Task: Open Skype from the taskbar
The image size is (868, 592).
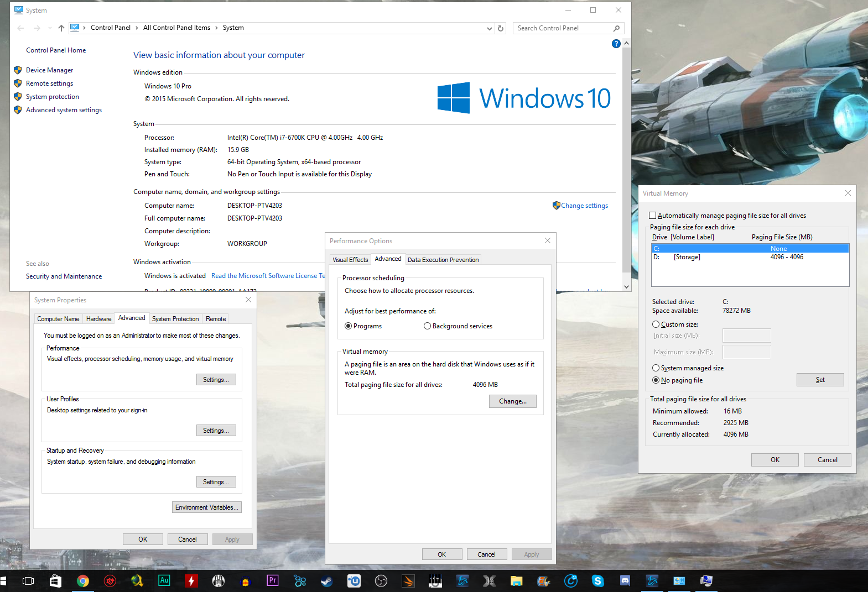Action: click(x=597, y=581)
